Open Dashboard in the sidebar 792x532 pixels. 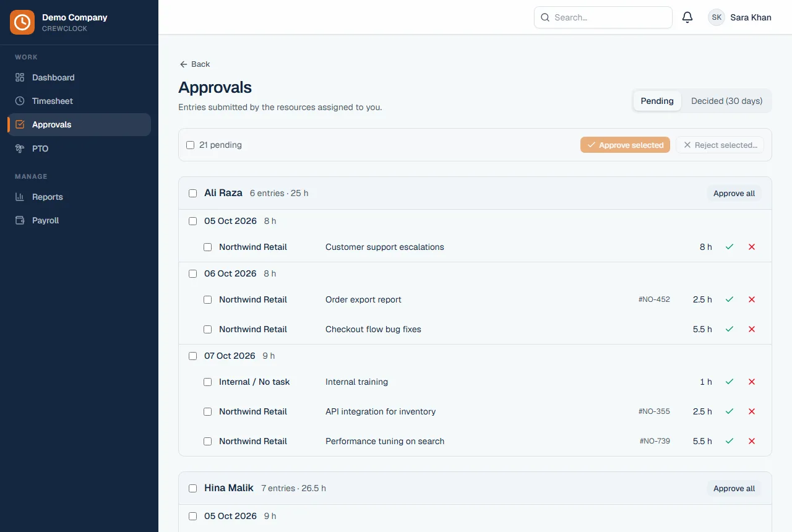(79, 77)
